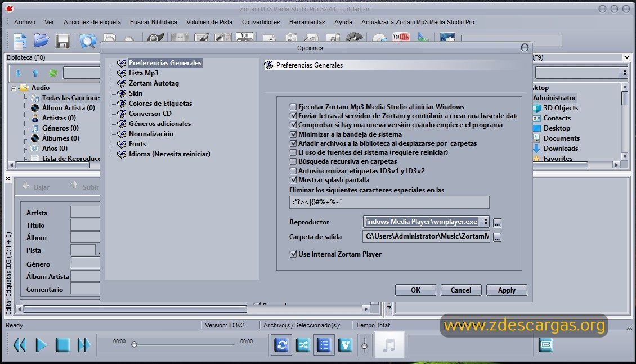Click the Contacts folder icon
Viewport: 636px width, 364px height.
(536, 118)
